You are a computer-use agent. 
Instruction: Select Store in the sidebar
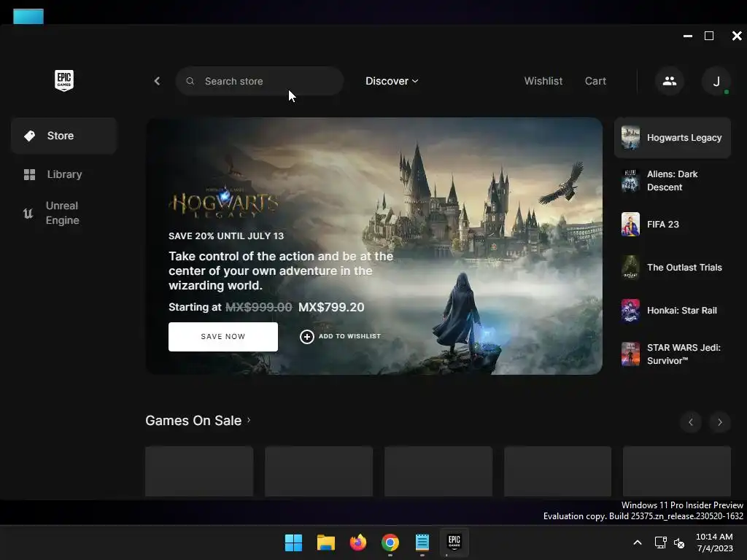pos(64,136)
